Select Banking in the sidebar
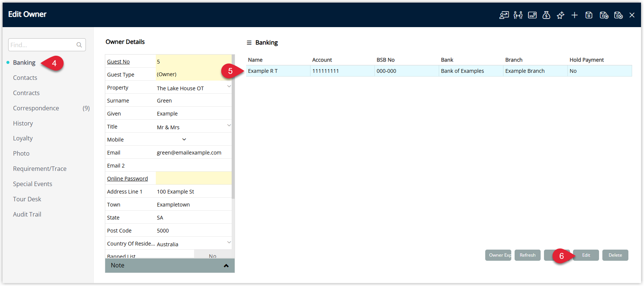 [x=24, y=62]
